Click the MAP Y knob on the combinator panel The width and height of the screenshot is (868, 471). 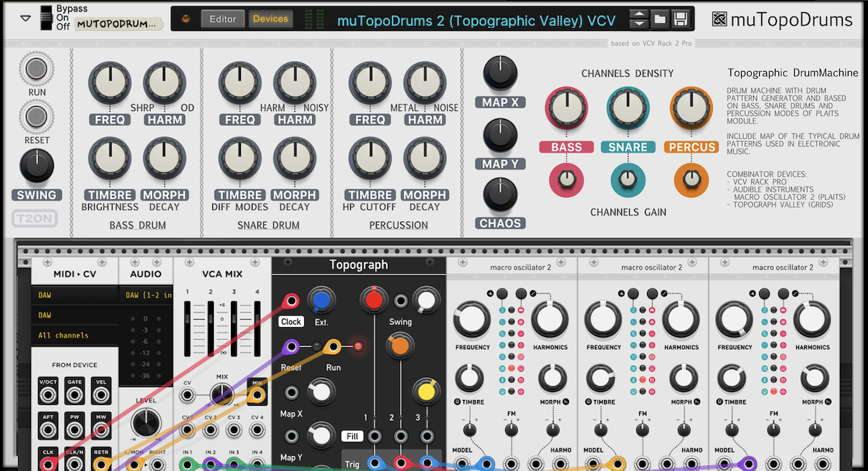tap(500, 134)
